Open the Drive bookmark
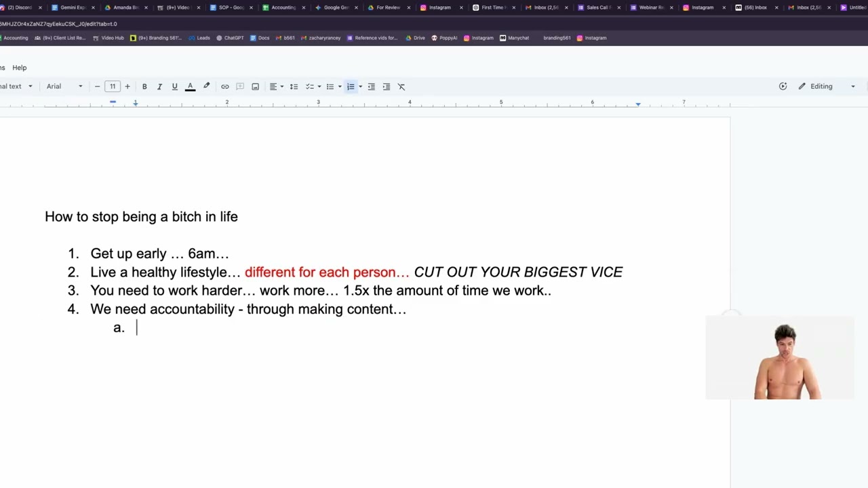The width and height of the screenshot is (868, 488). (x=415, y=38)
